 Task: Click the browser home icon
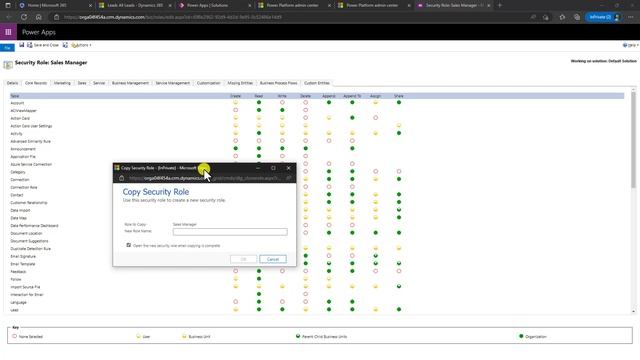38,17
